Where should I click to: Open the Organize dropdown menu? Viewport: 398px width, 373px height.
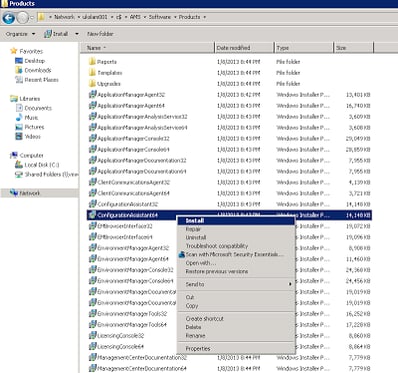coord(20,34)
